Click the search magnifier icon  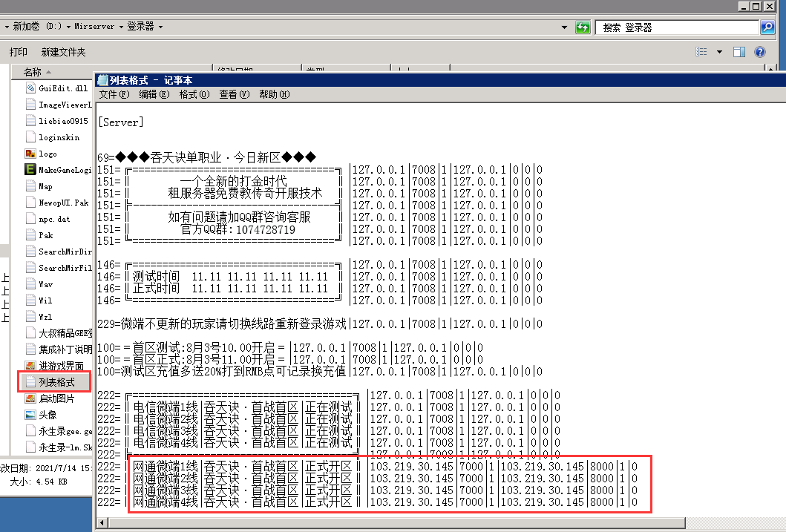767,27
